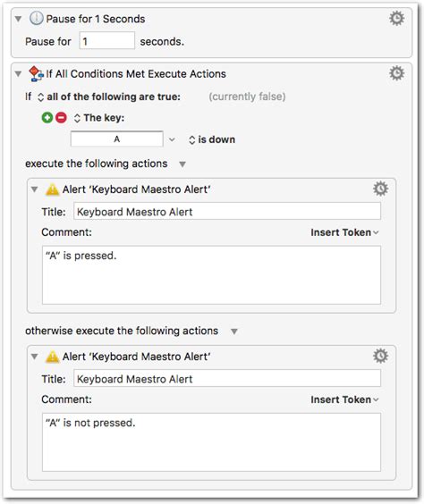Open gear menu of second Alert action
This screenshot has height=504, width=424.
tap(380, 356)
